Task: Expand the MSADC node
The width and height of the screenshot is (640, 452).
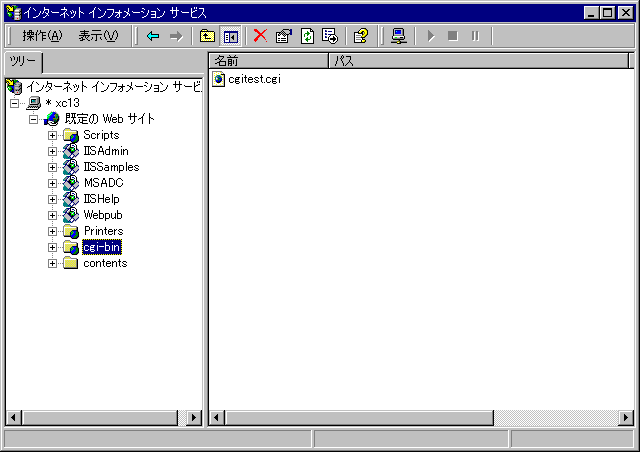Action: click(52, 183)
